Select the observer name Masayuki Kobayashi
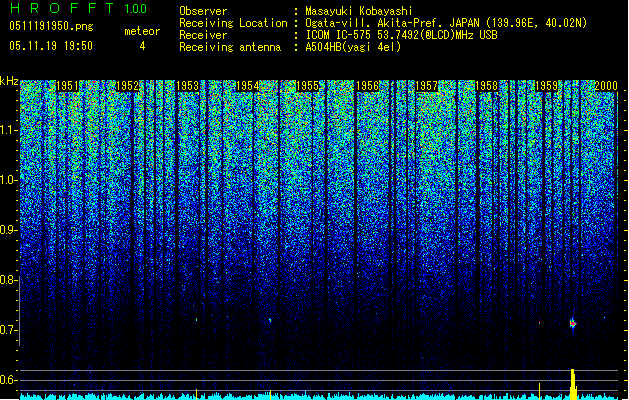This screenshot has height=400, width=629. [x=359, y=11]
